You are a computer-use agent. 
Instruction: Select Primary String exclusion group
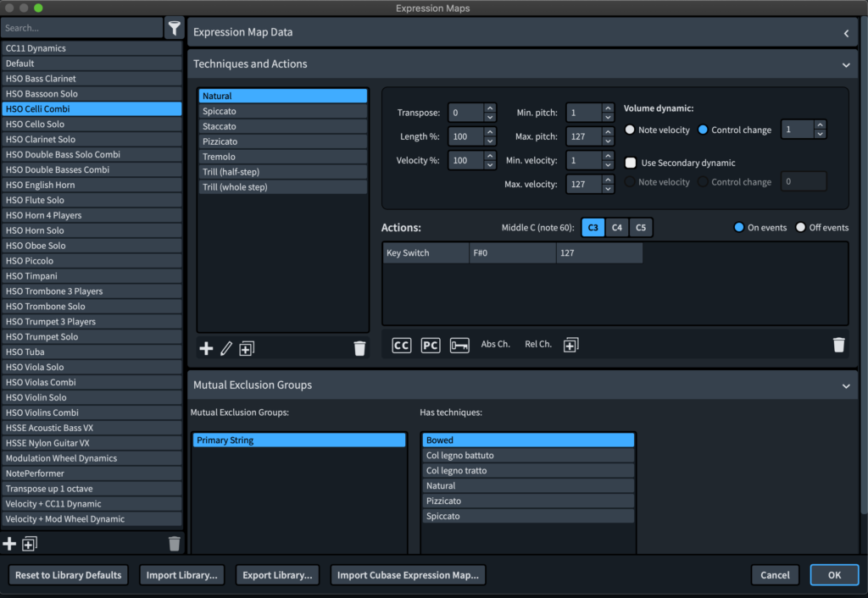click(x=299, y=440)
